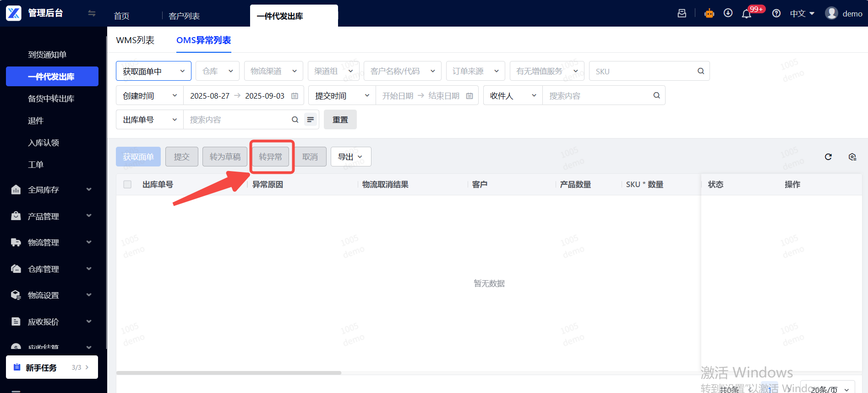
Task: Click the recipient search magnifier icon
Action: click(656, 95)
